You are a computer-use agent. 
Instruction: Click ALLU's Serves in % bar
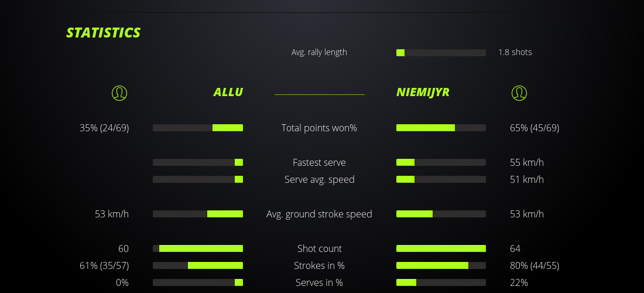198,282
